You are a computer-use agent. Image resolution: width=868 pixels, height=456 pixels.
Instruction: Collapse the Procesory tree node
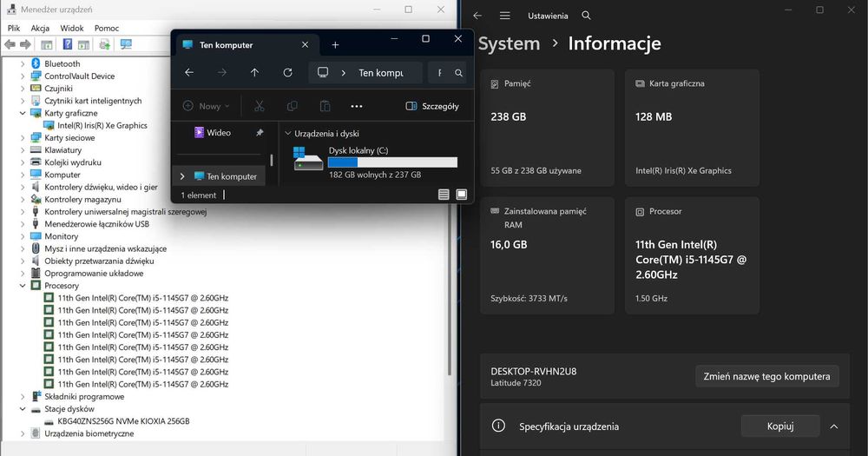[23, 286]
